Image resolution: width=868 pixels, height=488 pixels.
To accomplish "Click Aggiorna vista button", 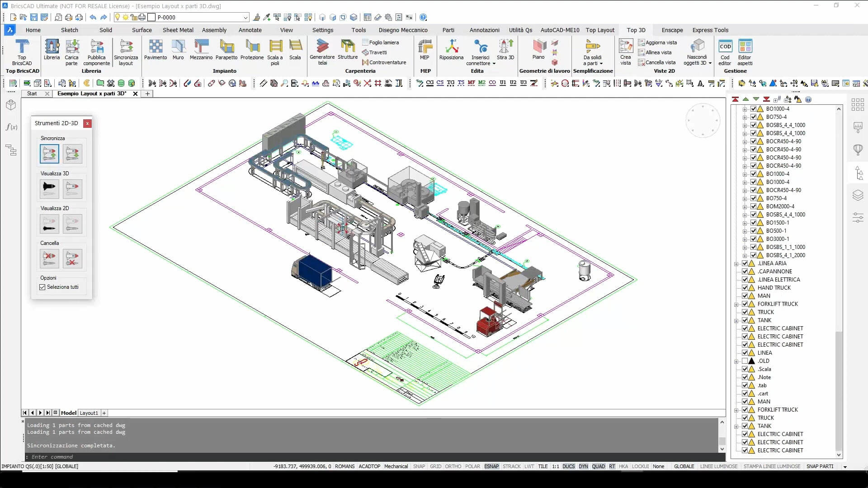I will pos(657,42).
